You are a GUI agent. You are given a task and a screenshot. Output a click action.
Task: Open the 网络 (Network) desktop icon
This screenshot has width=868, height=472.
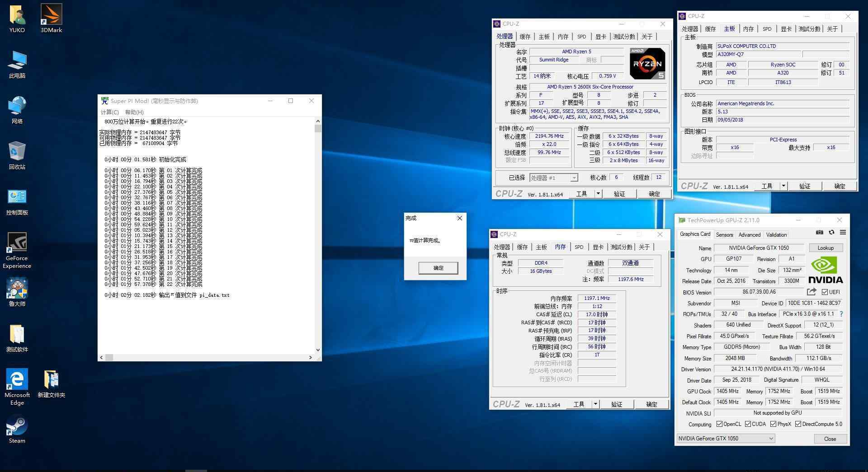point(17,110)
